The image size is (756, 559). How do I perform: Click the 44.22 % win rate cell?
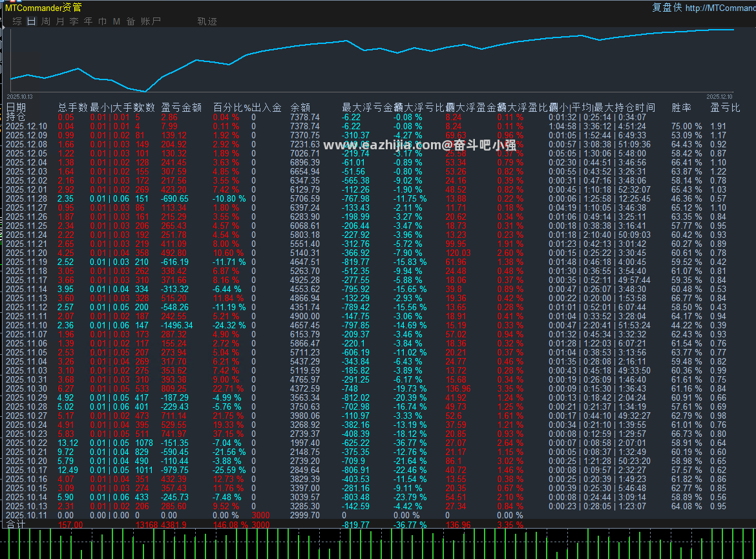(687, 326)
